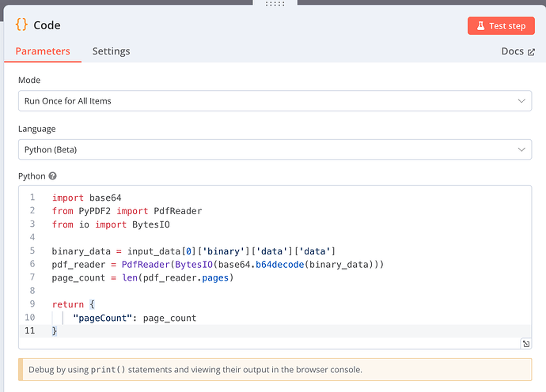The width and height of the screenshot is (546, 392).
Task: Click the expand code editor icon
Action: click(x=525, y=344)
